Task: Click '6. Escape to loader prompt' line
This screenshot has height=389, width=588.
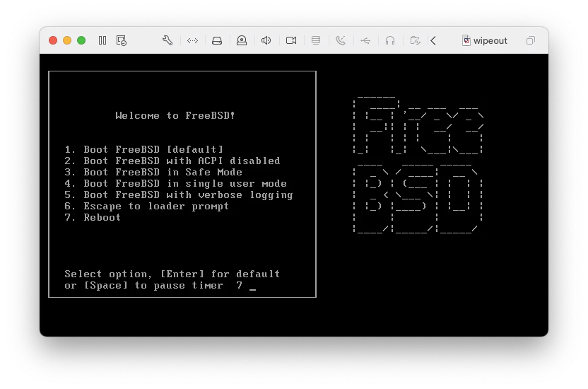Action: [146, 207]
